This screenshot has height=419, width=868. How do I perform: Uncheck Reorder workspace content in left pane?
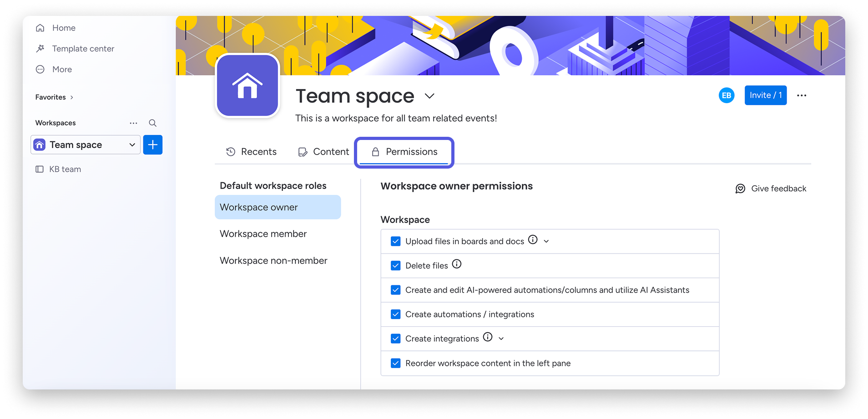coord(396,363)
